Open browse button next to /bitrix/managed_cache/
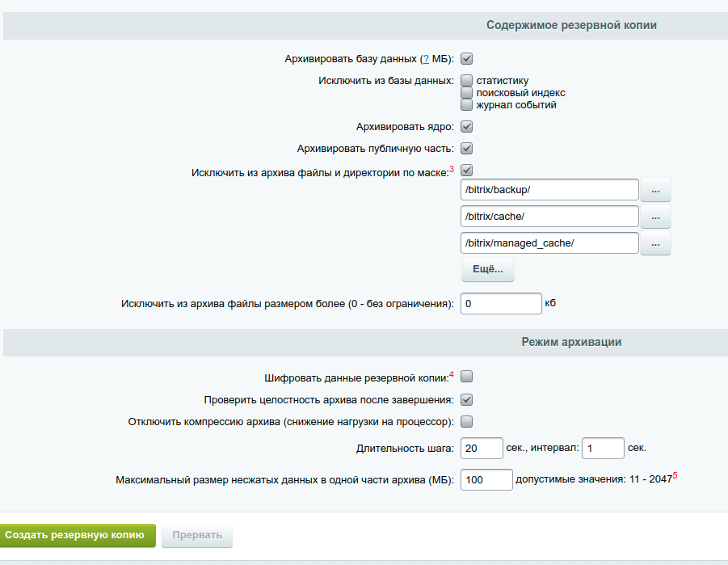The image size is (728, 565). pos(655,243)
